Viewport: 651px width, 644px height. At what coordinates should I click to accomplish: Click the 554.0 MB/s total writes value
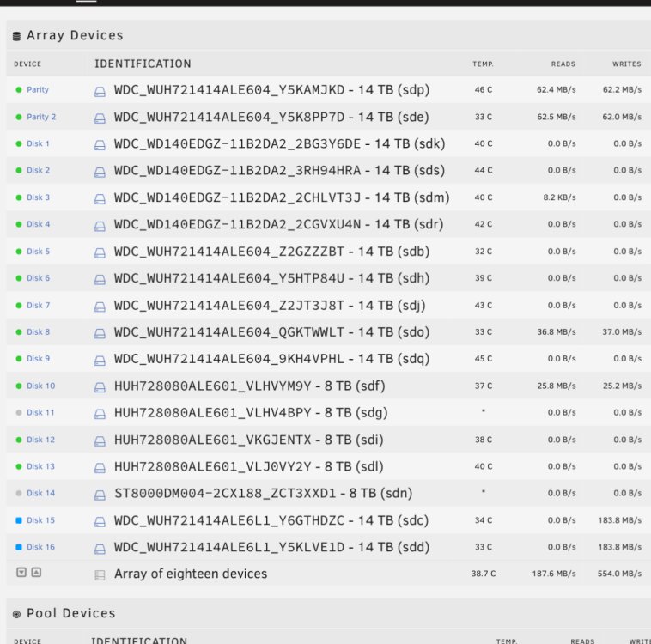[619, 574]
